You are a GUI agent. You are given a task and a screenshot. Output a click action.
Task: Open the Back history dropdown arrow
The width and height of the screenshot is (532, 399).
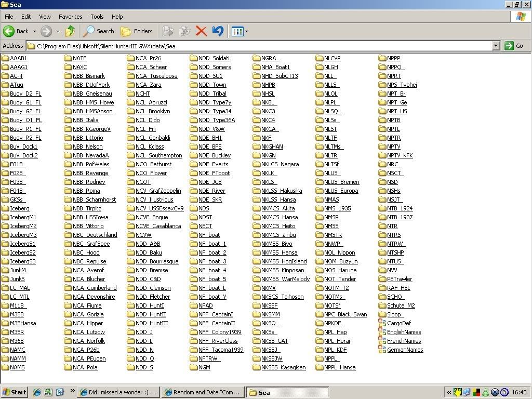click(x=34, y=32)
